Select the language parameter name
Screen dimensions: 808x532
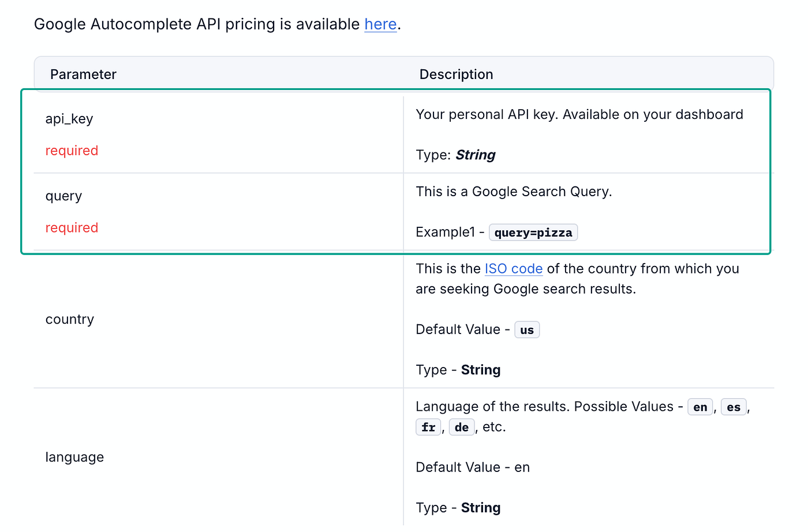(74, 458)
